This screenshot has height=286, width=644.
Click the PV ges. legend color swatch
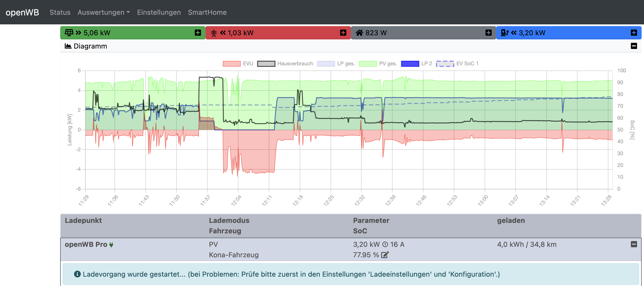click(x=368, y=64)
